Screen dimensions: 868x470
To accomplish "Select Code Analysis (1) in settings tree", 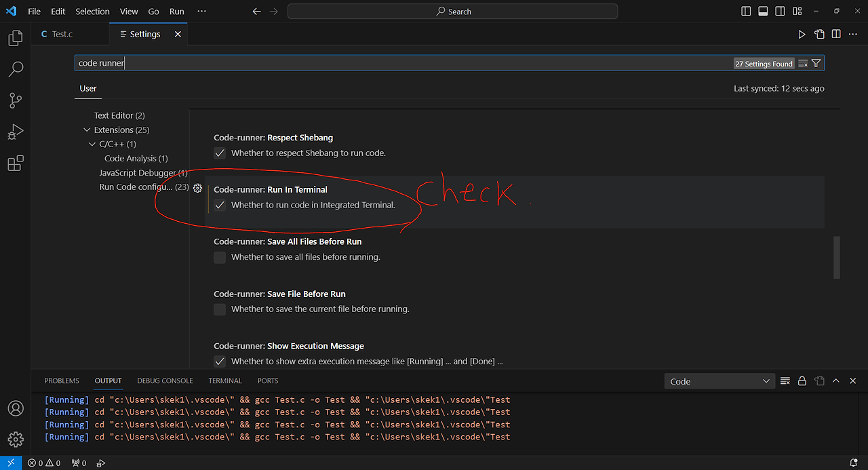I will (x=136, y=158).
